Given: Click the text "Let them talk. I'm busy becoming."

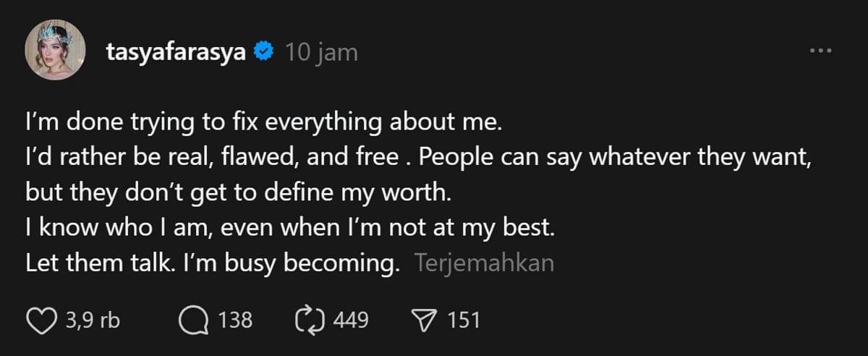Looking at the screenshot, I should tap(213, 263).
